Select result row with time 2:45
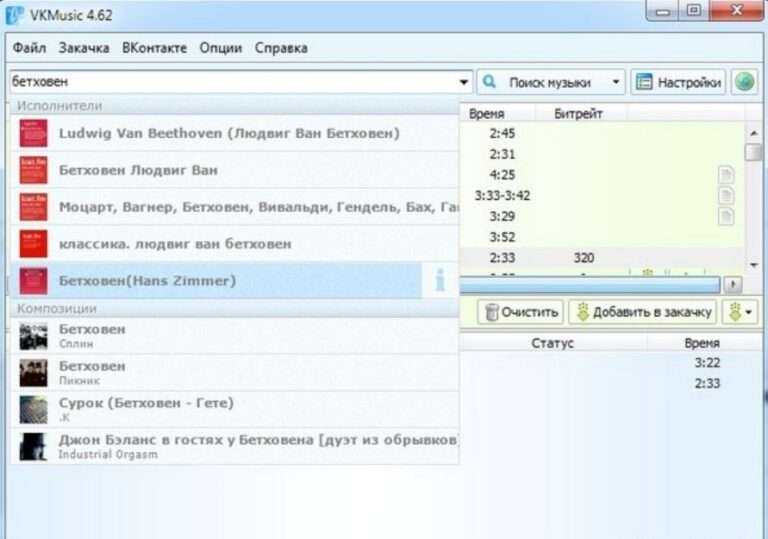Image resolution: width=768 pixels, height=539 pixels. pyautogui.click(x=602, y=133)
